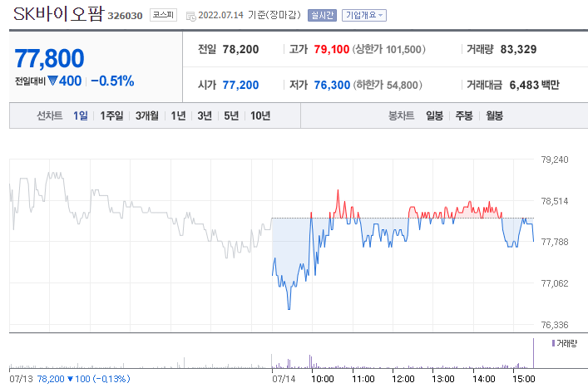Click the 14:00 time axis label
Image resolution: width=588 pixels, height=388 pixels.
[x=484, y=379]
